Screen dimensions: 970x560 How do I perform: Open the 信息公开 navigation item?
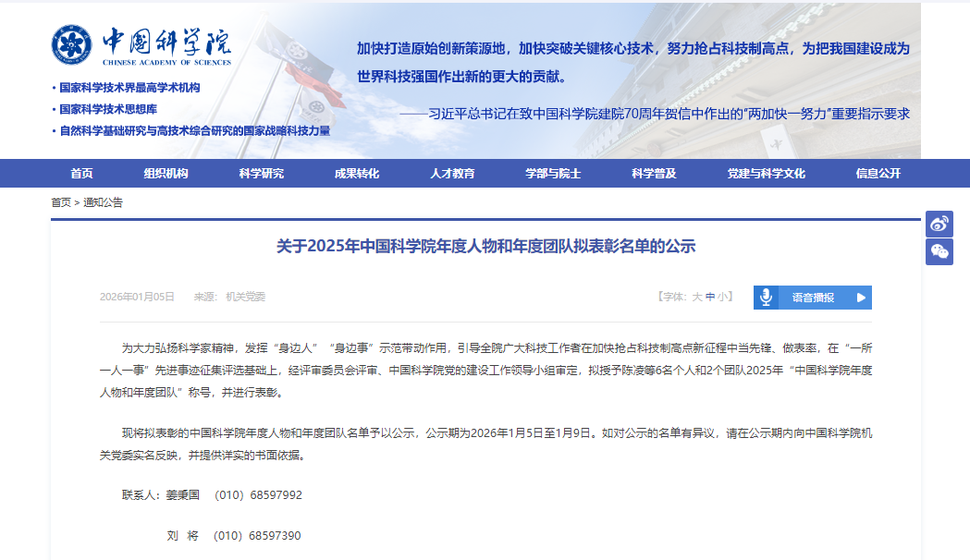pyautogui.click(x=878, y=174)
